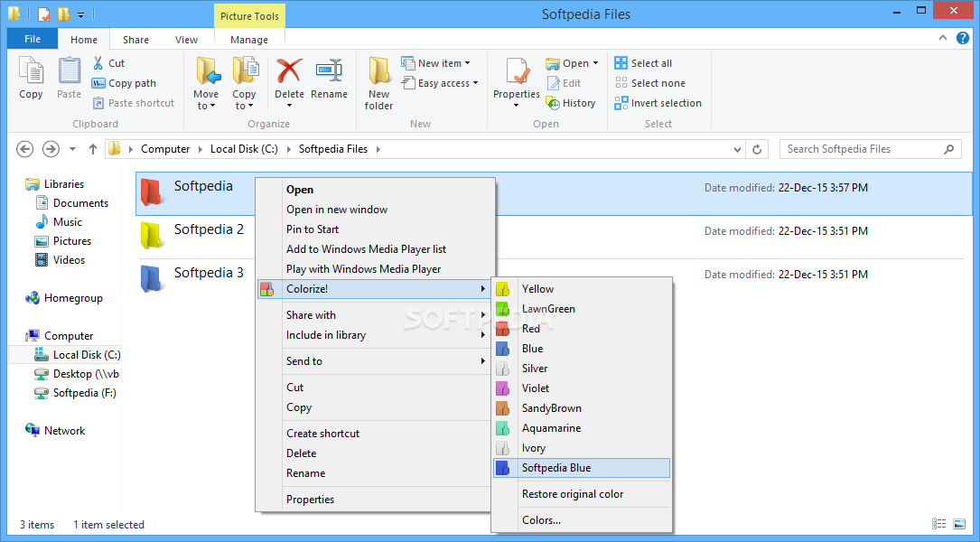This screenshot has width=980, height=542.
Task: Click Select none in ribbon
Action: point(650,83)
